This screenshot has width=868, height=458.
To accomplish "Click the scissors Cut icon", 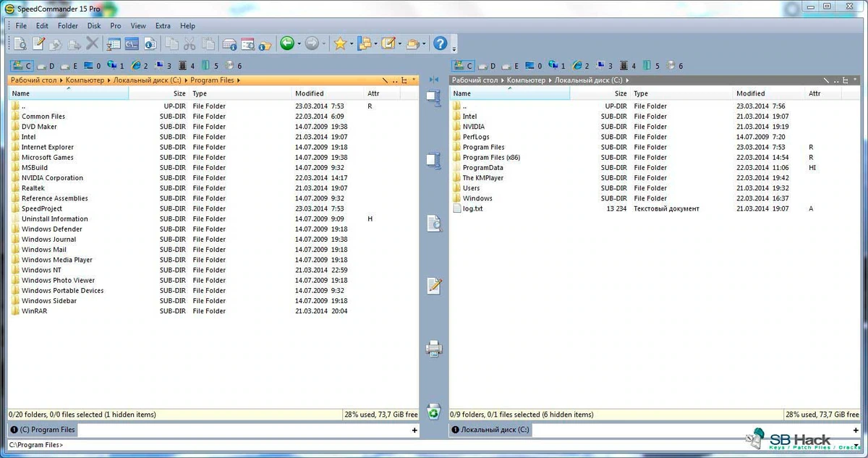I will tap(190, 44).
